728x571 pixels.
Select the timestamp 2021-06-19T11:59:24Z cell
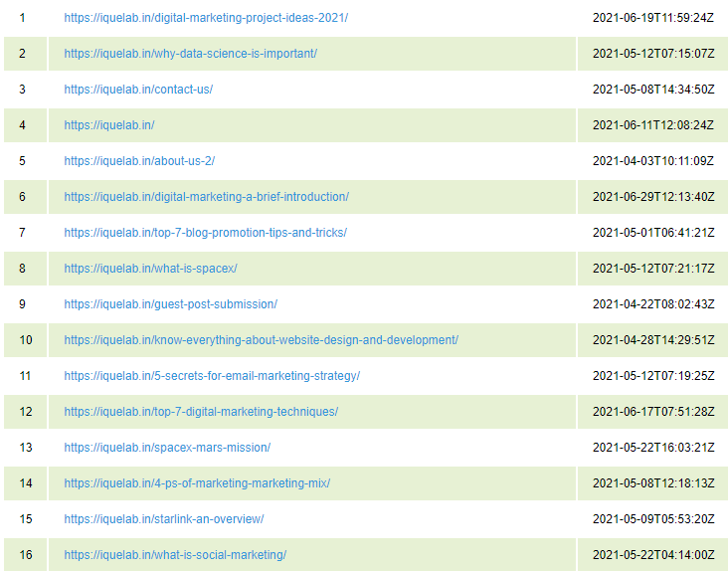pyautogui.click(x=652, y=18)
